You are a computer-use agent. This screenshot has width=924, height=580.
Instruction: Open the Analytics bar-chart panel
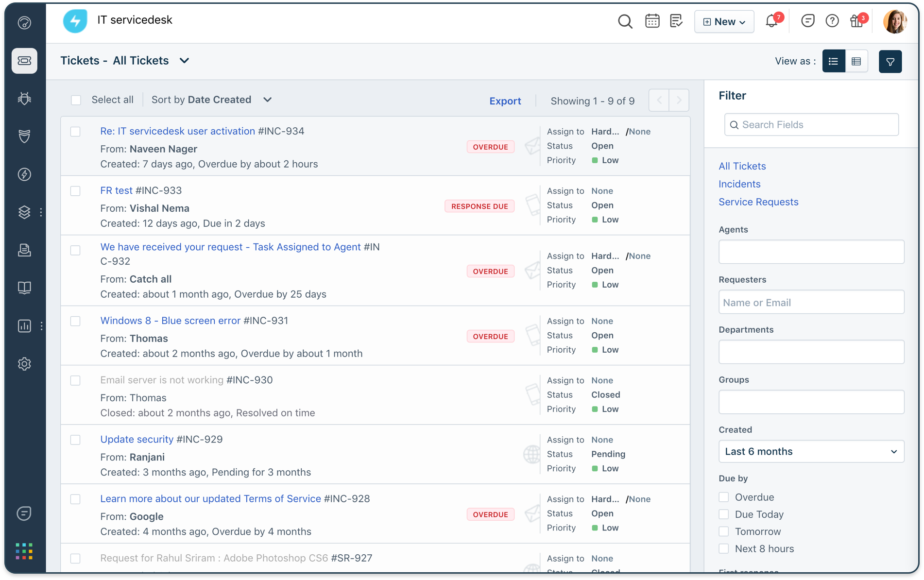coord(24,326)
